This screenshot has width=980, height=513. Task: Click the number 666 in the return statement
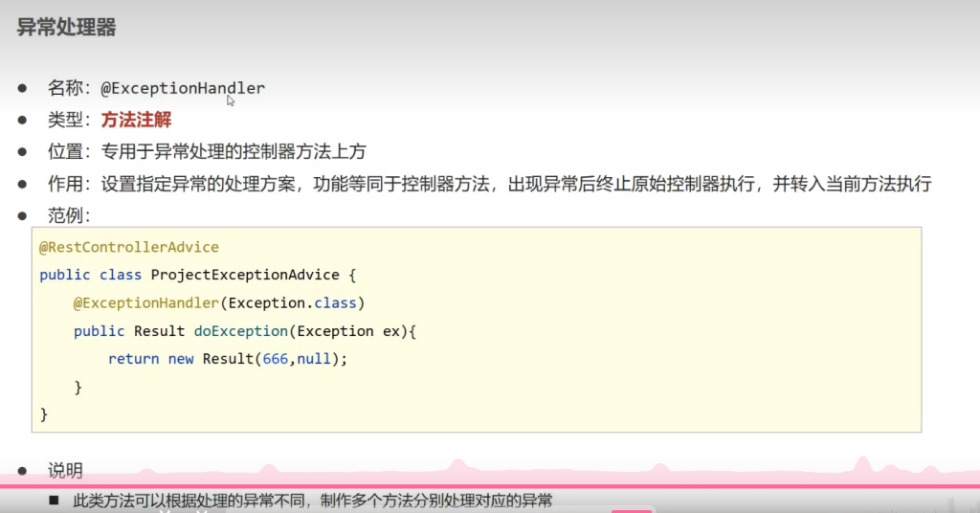click(x=276, y=359)
